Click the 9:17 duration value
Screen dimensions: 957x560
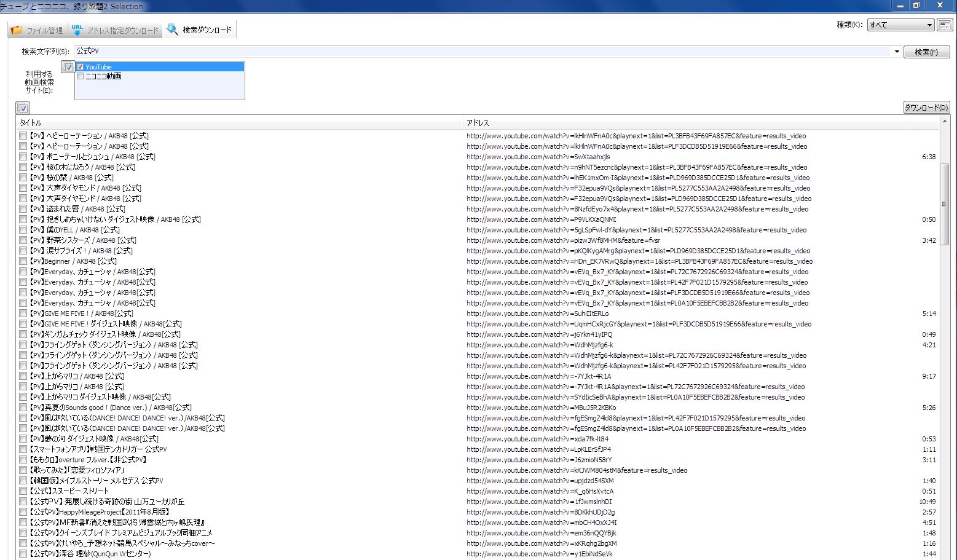click(929, 376)
